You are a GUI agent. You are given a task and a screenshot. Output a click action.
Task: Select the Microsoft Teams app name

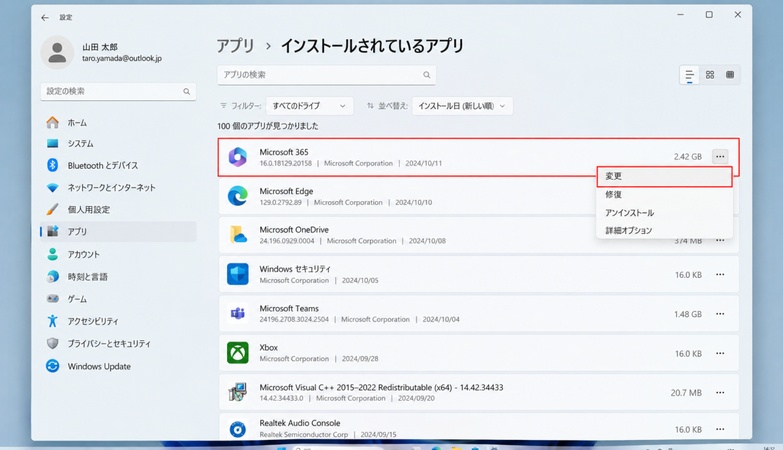(289, 309)
